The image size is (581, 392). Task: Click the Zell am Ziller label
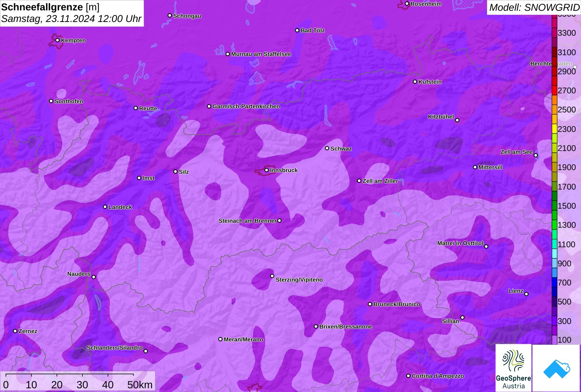point(380,181)
